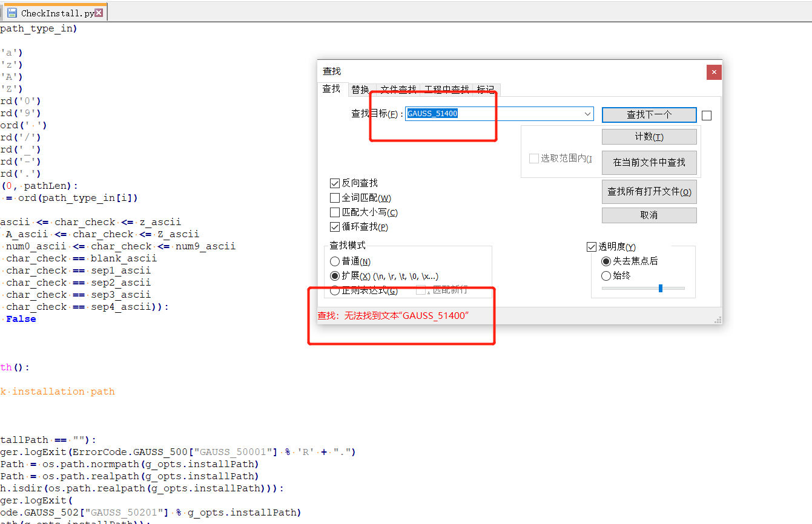Click the "path_type_in)" line in the editor
The height and width of the screenshot is (524, 812).
point(39,28)
